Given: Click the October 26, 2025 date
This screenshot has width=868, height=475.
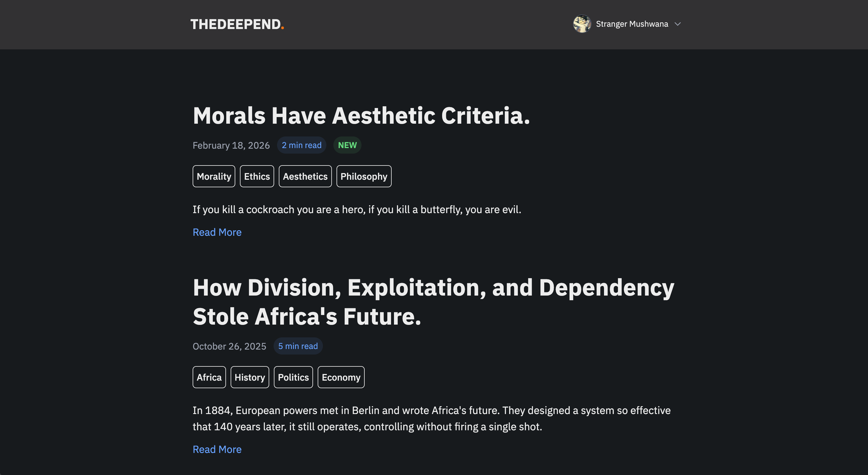Looking at the screenshot, I should (229, 346).
